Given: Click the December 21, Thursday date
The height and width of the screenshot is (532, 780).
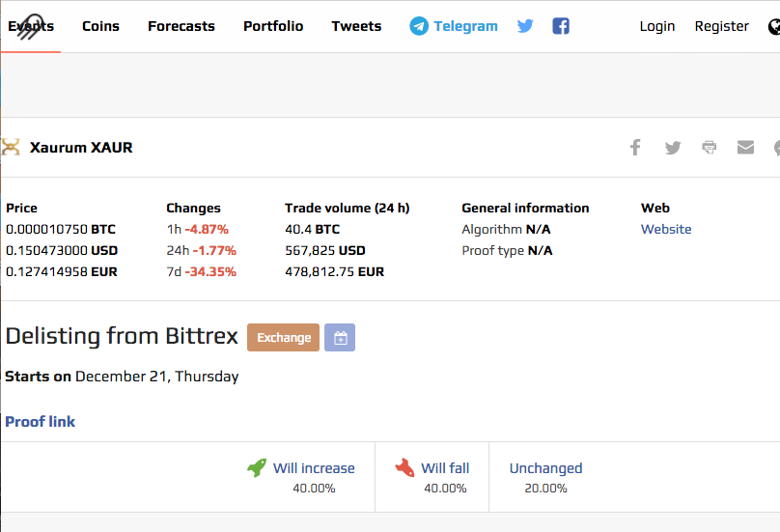Looking at the screenshot, I should coord(157,377).
